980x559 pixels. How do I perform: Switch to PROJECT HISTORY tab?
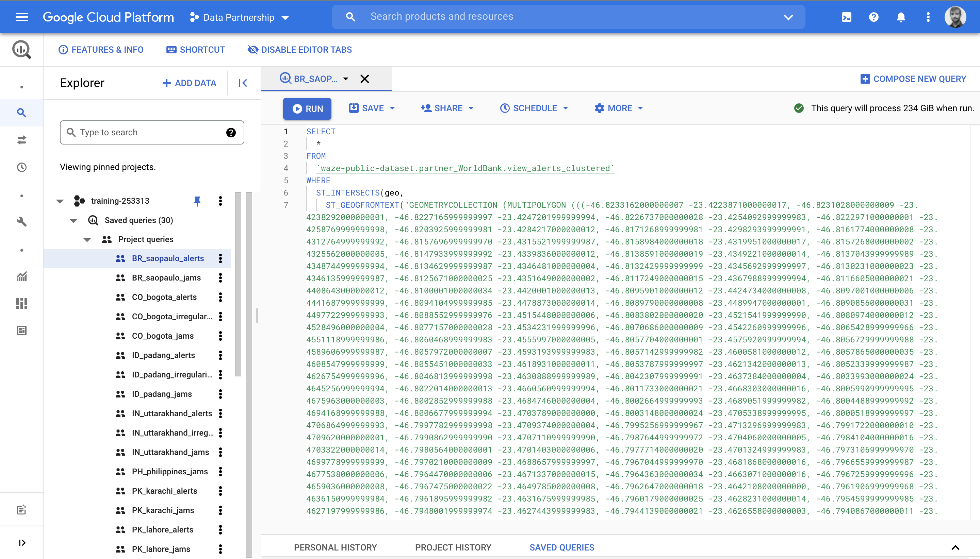click(x=453, y=547)
